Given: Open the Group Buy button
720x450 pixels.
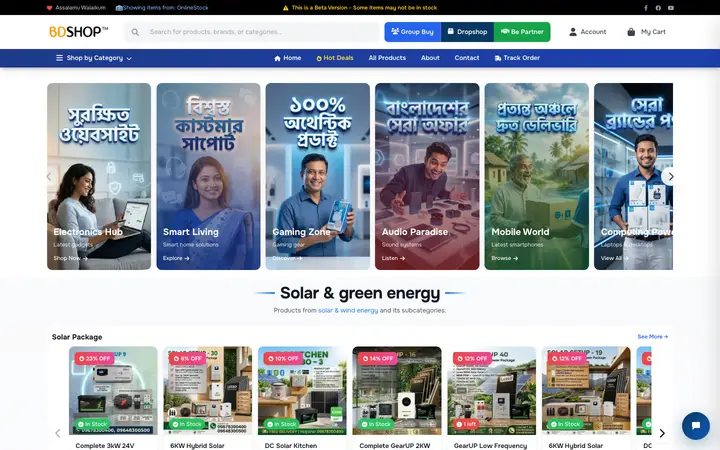Looking at the screenshot, I should (x=412, y=32).
